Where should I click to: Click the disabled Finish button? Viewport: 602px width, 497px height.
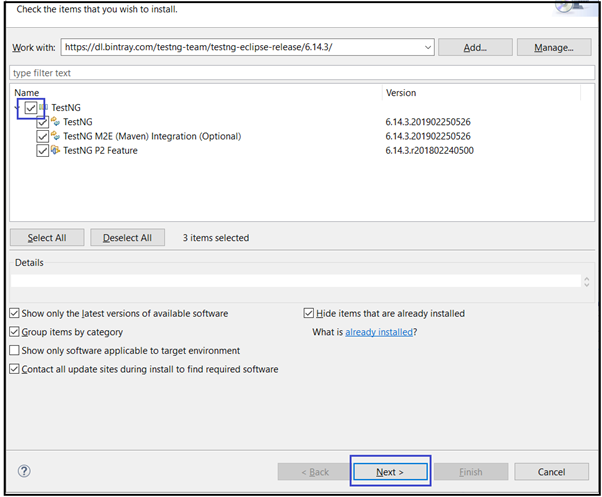[x=471, y=472]
